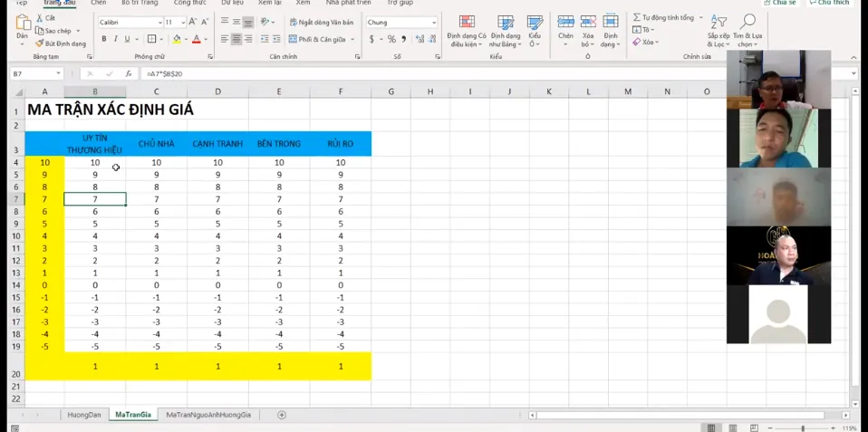Viewport: 868px width, 432px height.
Task: Click the center align text icon
Action: pos(236,39)
